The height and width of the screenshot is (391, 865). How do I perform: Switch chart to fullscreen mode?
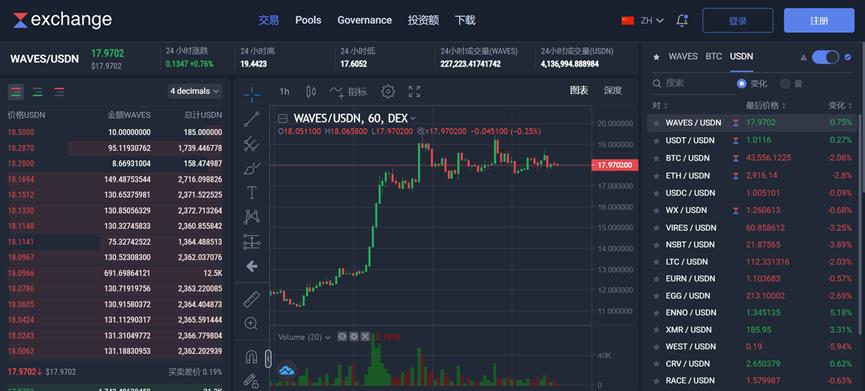point(414,92)
